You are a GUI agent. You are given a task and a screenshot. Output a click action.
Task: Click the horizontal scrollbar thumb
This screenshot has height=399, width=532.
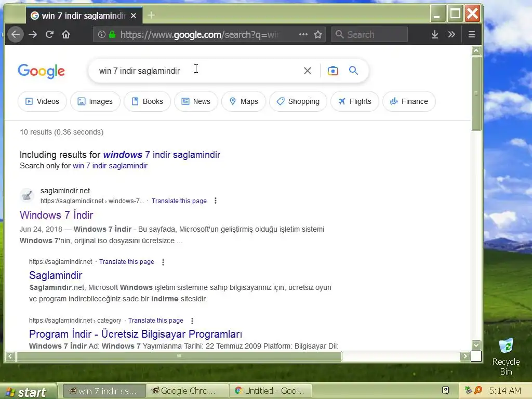click(179, 356)
